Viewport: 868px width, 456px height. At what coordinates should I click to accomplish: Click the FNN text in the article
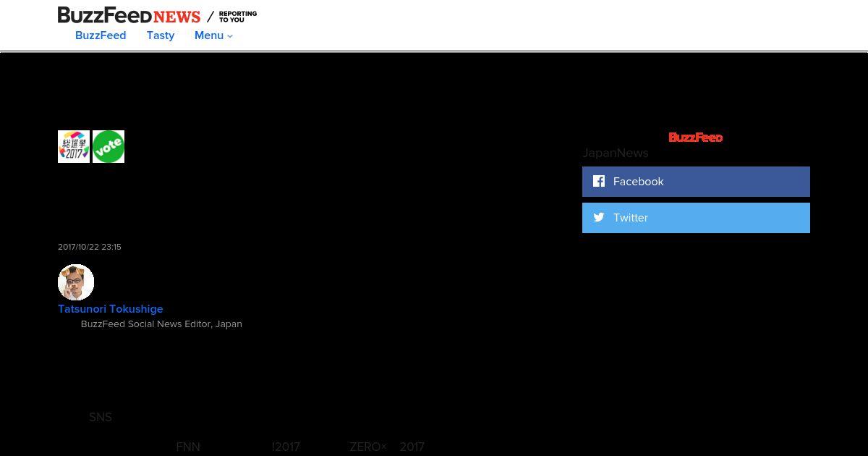coord(188,447)
